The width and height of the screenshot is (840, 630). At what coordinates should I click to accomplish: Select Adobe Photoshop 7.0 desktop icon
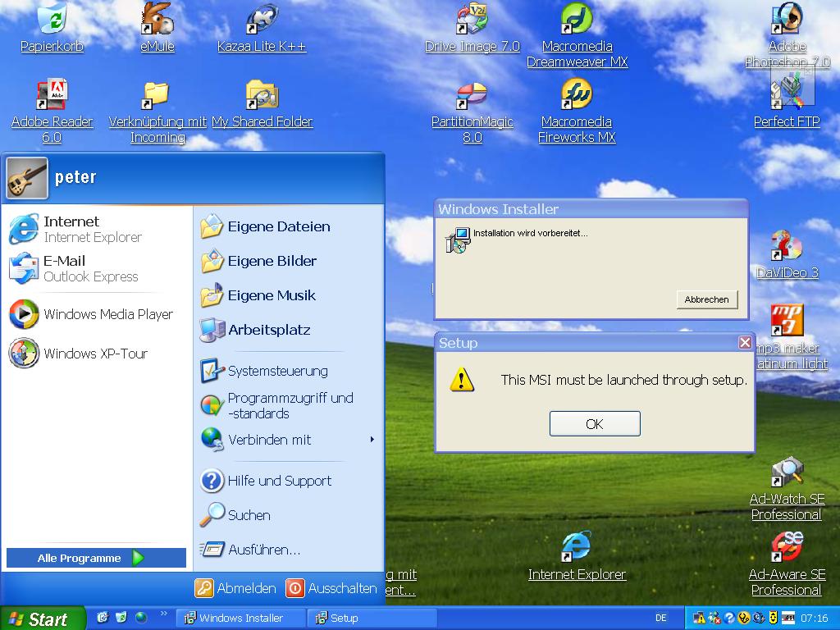pyautogui.click(x=787, y=35)
